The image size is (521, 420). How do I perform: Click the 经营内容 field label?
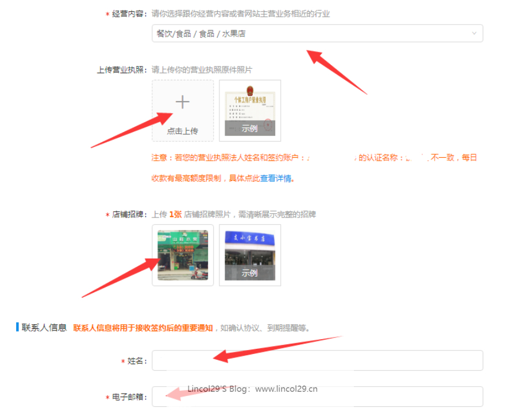[x=131, y=14]
